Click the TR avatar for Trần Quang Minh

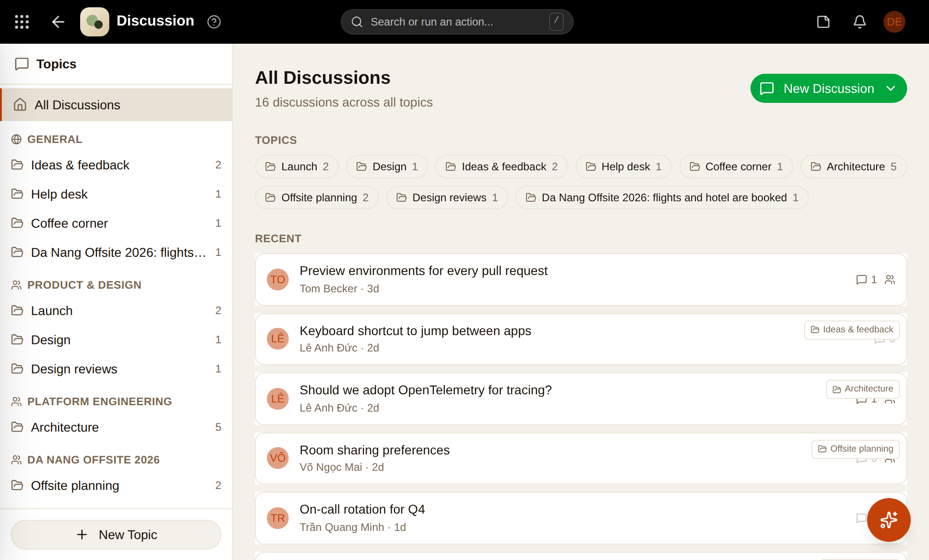point(278,518)
